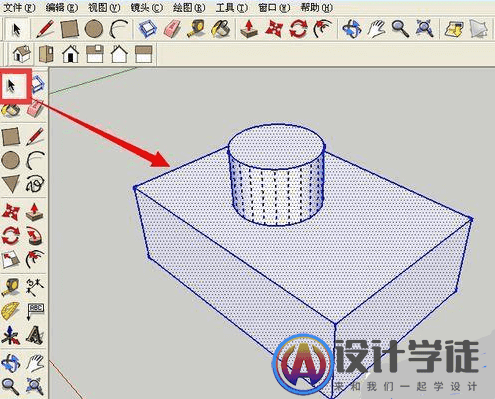Viewport: 495px width, 399px height.
Task: Choose the Rotate tool in the top toolbar
Action: click(x=298, y=29)
